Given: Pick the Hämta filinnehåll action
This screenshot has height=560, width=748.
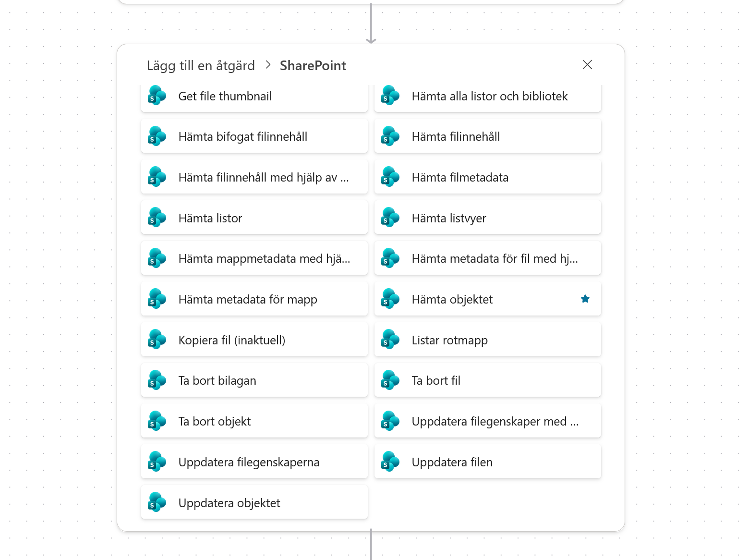Looking at the screenshot, I should point(488,136).
